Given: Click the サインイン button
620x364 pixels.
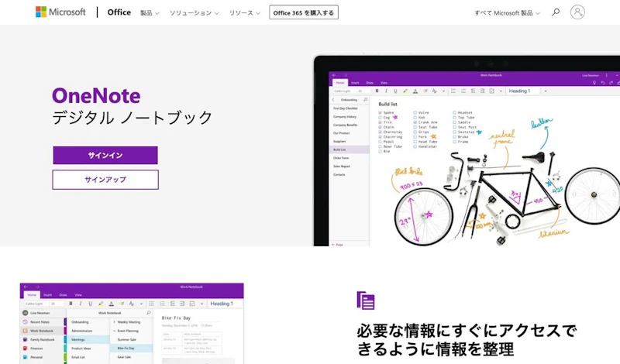Looking at the screenshot, I should [105, 156].
